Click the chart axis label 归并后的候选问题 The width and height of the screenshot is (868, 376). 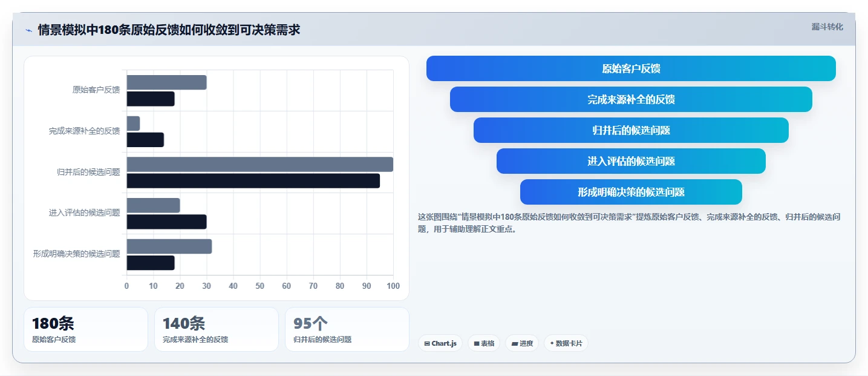tap(88, 172)
